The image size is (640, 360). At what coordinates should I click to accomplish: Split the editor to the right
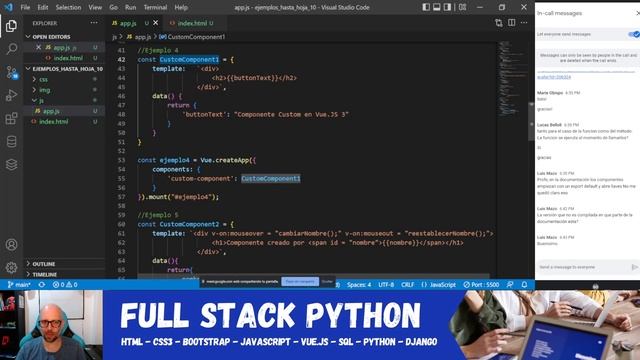(511, 23)
